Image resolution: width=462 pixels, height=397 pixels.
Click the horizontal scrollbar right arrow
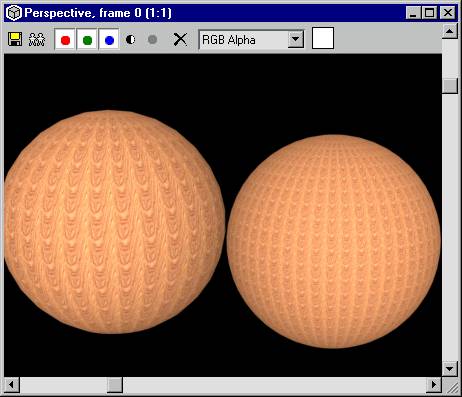tap(434, 385)
